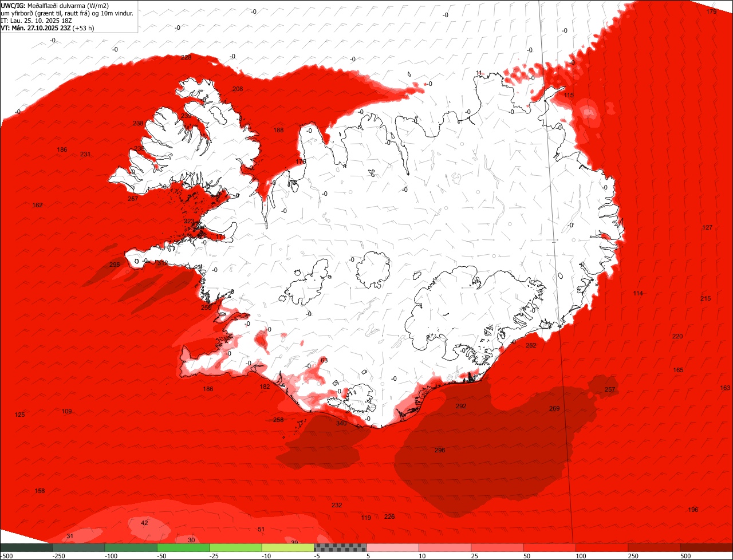
Task: Pick the yellow-green -10 to -5 legend swatch
Action: [288, 547]
